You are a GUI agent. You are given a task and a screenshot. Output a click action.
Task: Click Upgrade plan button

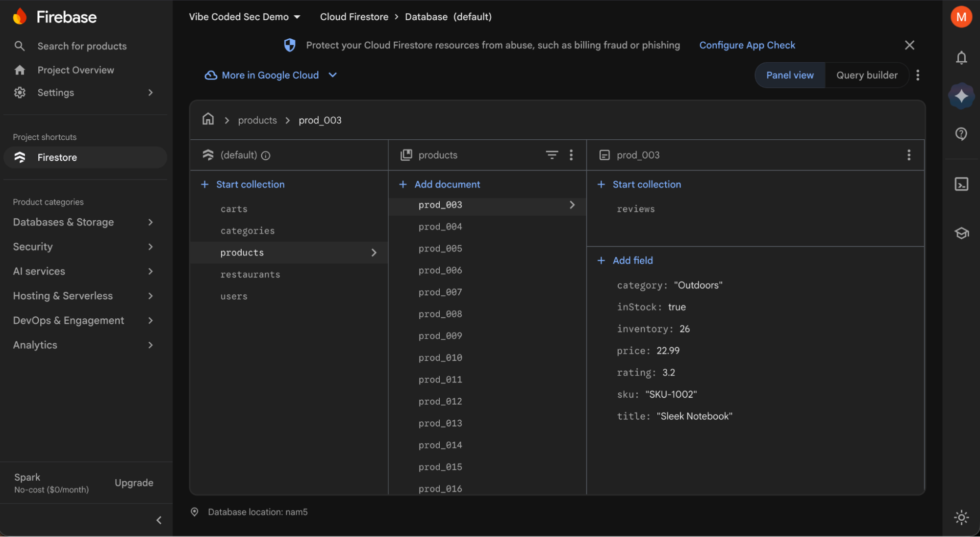134,483
